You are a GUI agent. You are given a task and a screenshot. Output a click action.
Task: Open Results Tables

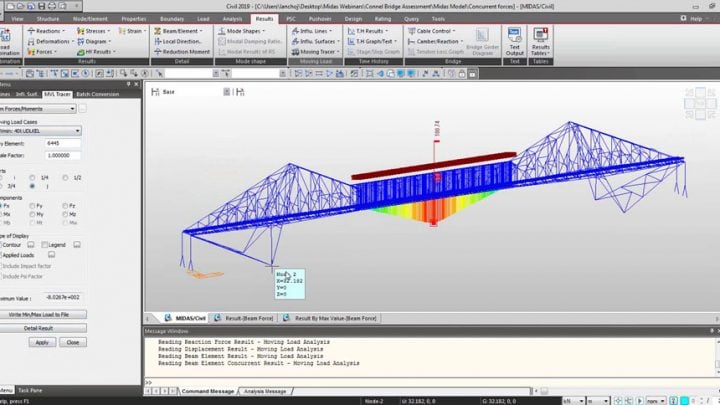[x=540, y=41]
